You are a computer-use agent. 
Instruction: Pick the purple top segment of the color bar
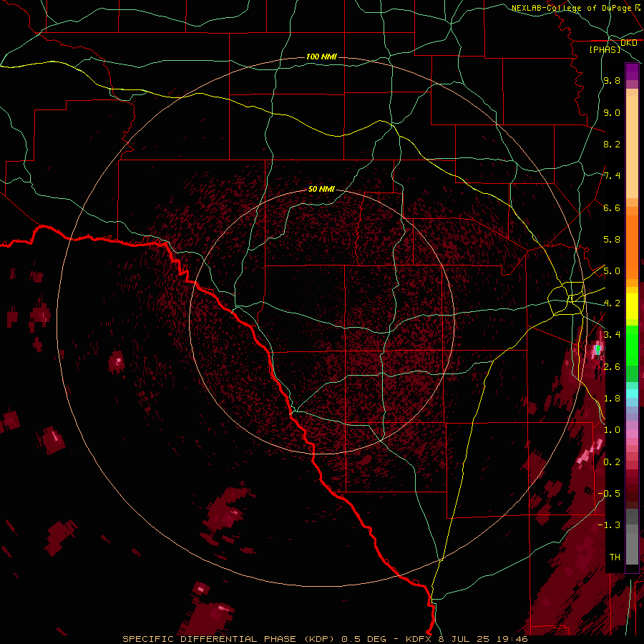click(x=632, y=72)
